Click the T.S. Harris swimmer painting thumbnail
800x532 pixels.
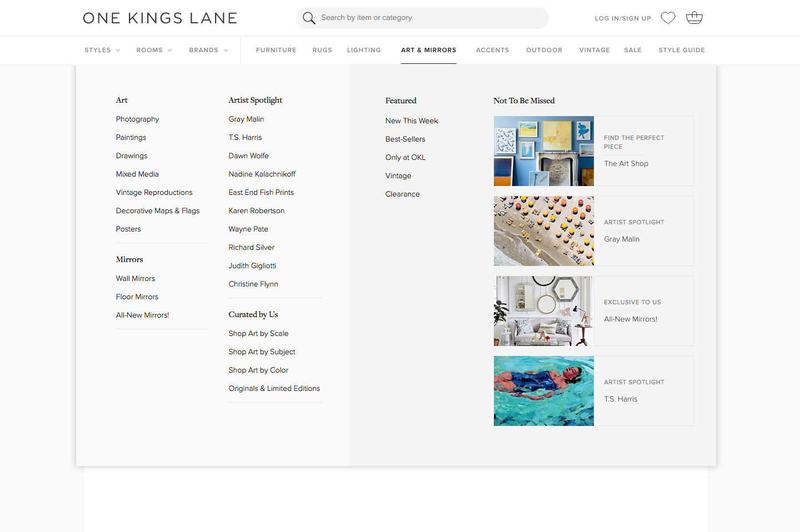point(543,391)
